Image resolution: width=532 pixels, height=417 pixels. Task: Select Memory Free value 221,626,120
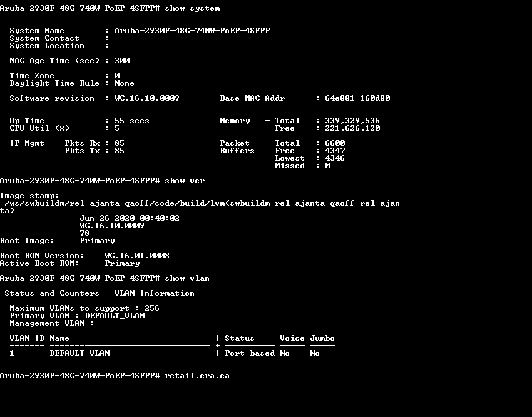pyautogui.click(x=352, y=128)
